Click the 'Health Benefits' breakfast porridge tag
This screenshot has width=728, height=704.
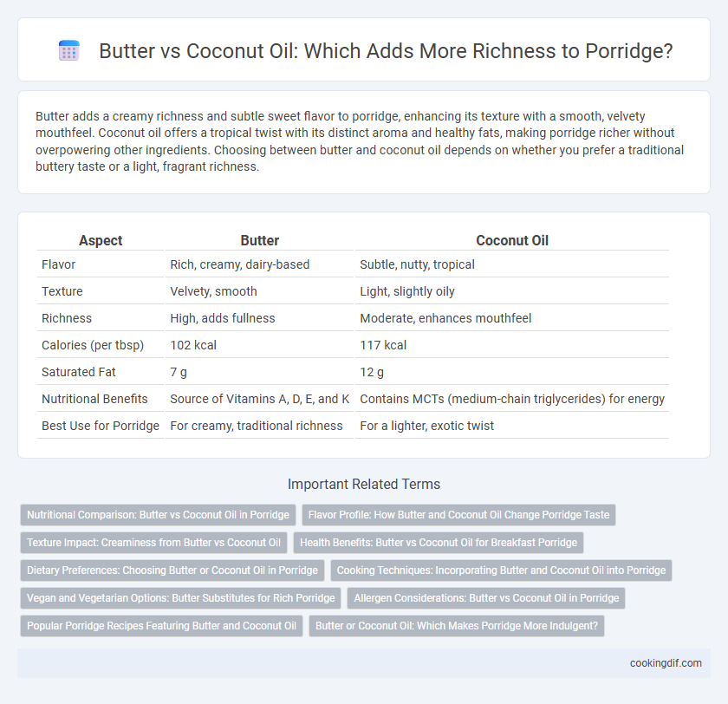click(439, 543)
